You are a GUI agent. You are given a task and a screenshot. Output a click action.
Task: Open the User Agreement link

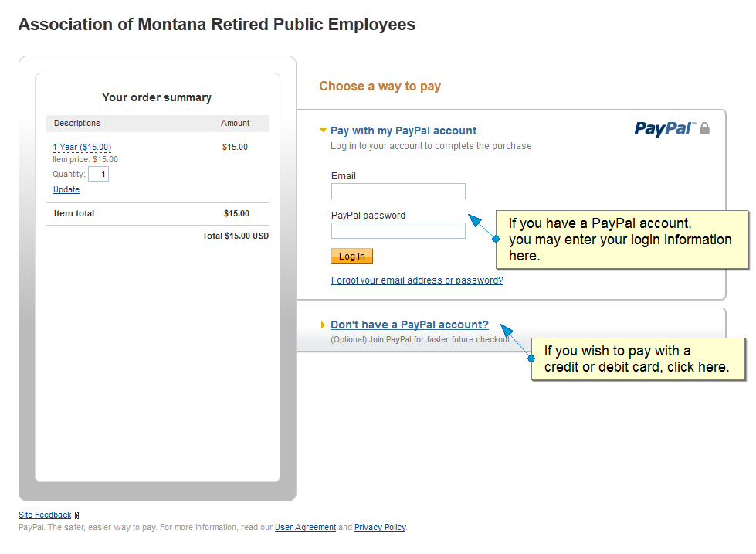coord(305,528)
